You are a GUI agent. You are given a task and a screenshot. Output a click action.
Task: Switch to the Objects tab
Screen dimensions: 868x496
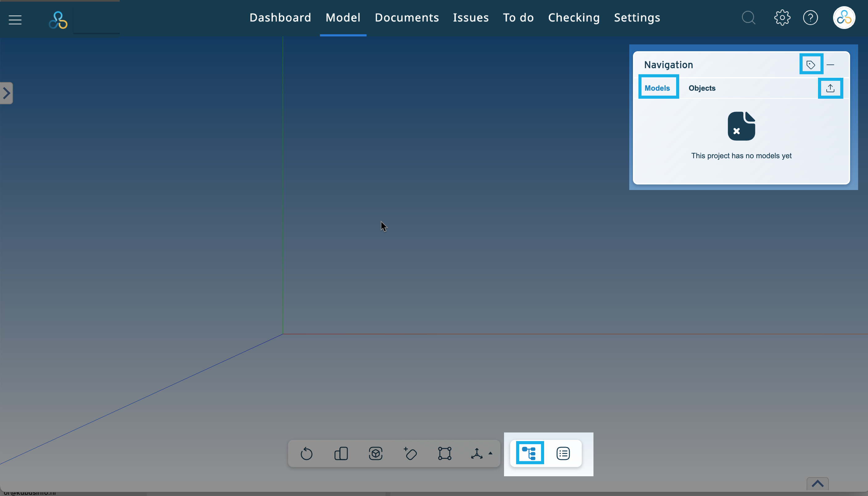point(702,88)
